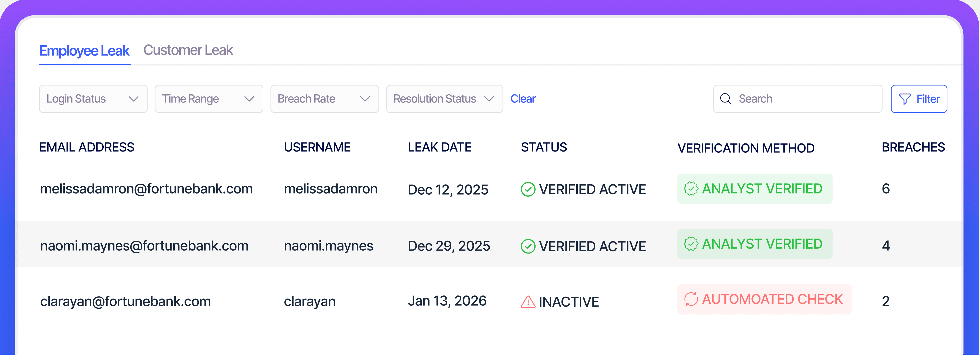Select the clarayan@fortunebank.com row email
This screenshot has height=355, width=980.
(125, 301)
